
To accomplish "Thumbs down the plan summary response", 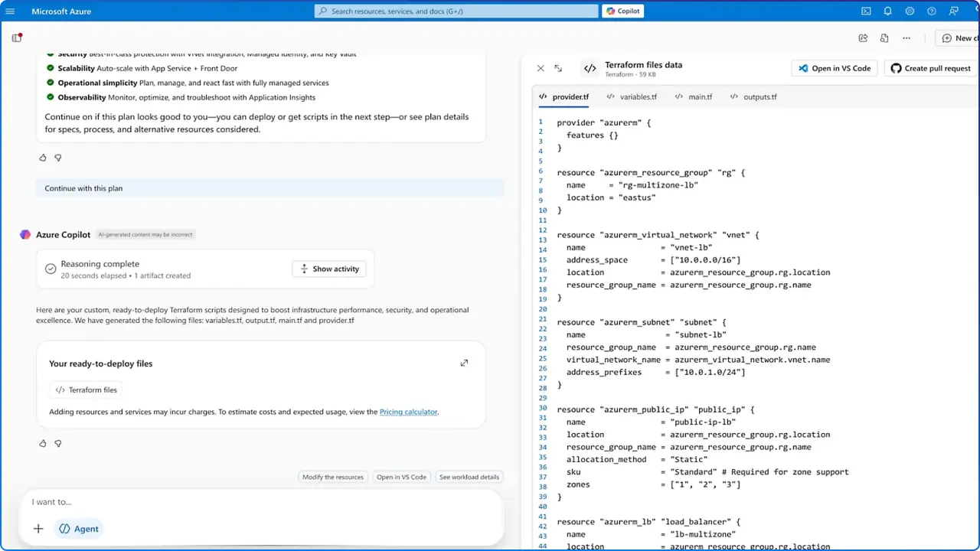I will (x=57, y=157).
